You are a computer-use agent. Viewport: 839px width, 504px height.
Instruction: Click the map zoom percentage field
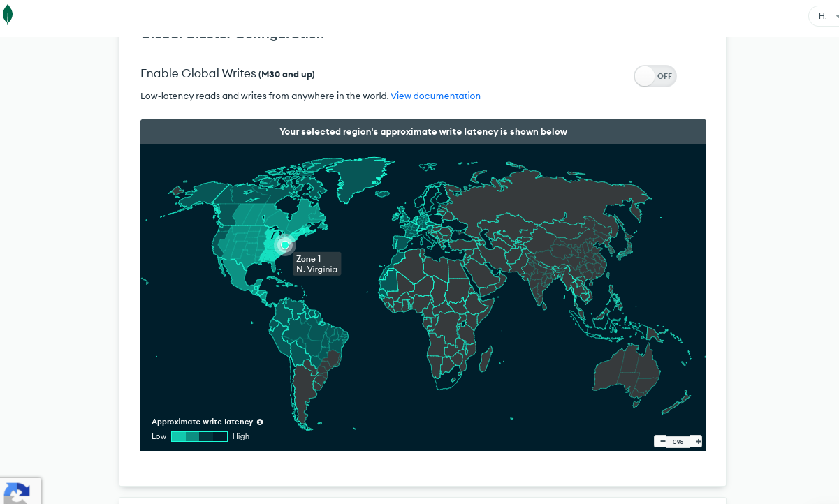[678, 442]
